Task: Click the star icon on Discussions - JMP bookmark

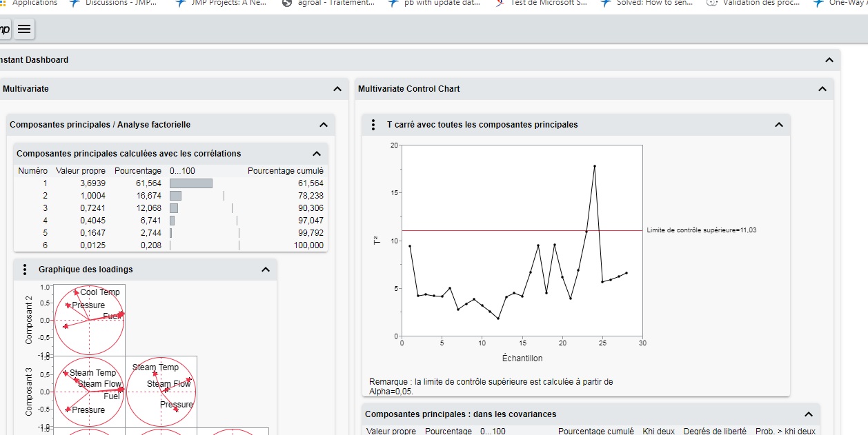Action: click(76, 3)
